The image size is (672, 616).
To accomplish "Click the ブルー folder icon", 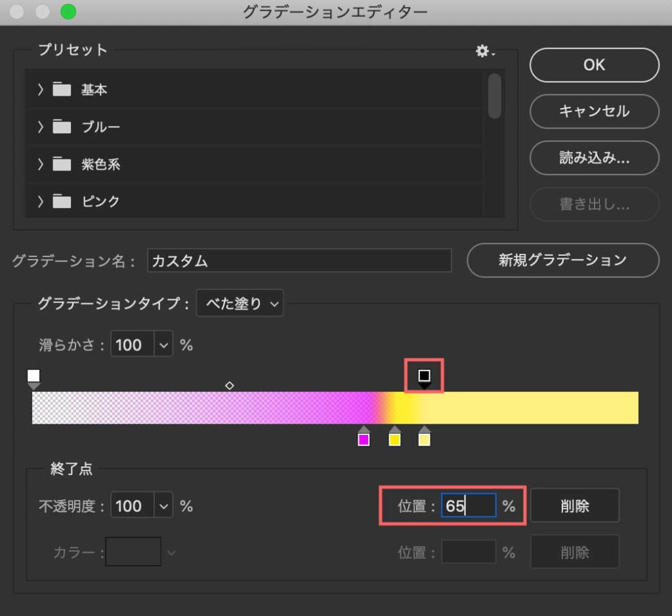I will (62, 127).
